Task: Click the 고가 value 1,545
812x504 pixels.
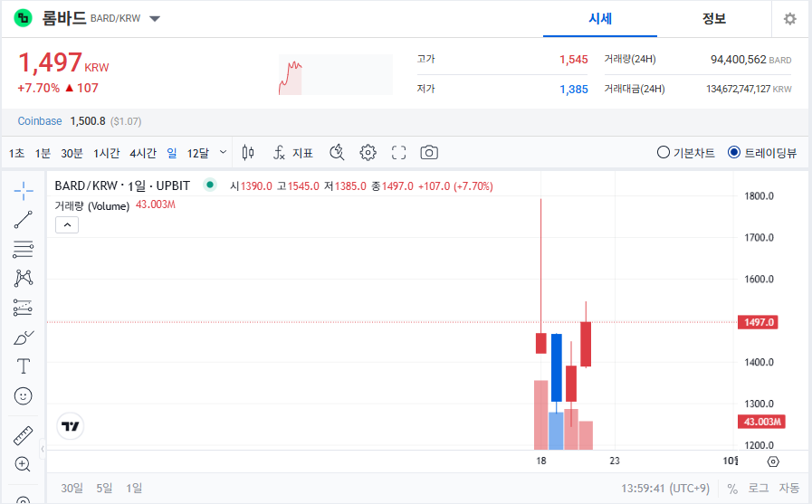Action: (573, 60)
